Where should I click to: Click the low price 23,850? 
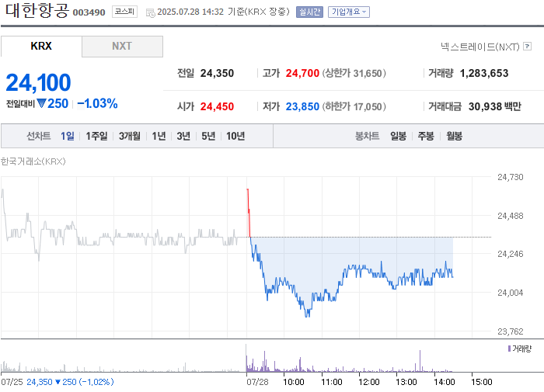tap(302, 106)
